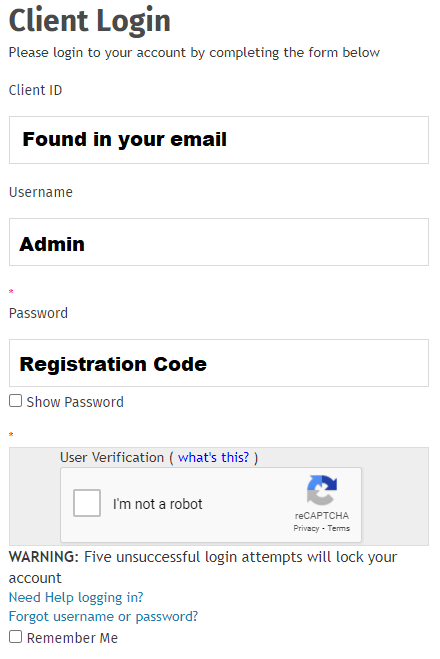Check the I'm not a robot box
440x659 pixels.
click(87, 503)
